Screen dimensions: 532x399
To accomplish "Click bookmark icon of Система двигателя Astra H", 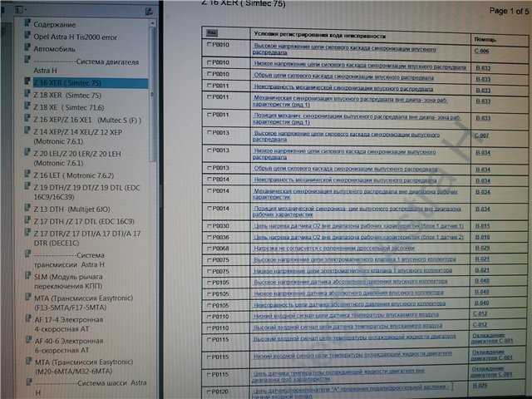I will (x=27, y=60).
